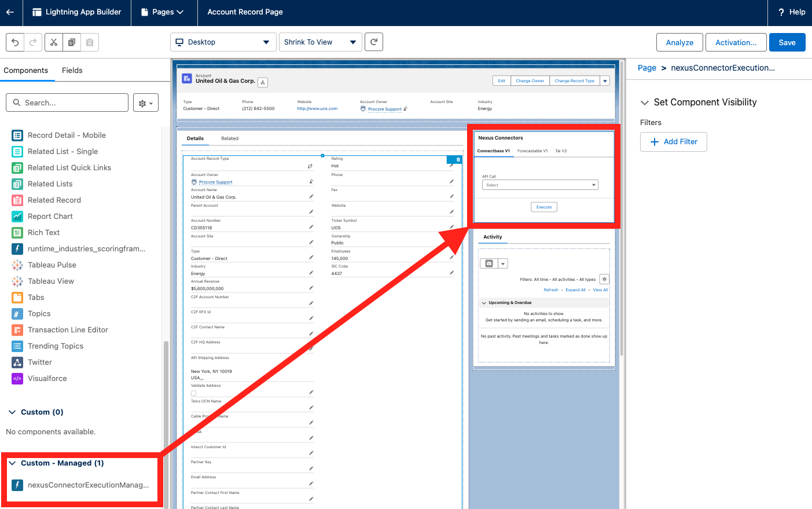
Task: Delete the selected component via trash icon
Action: [458, 160]
